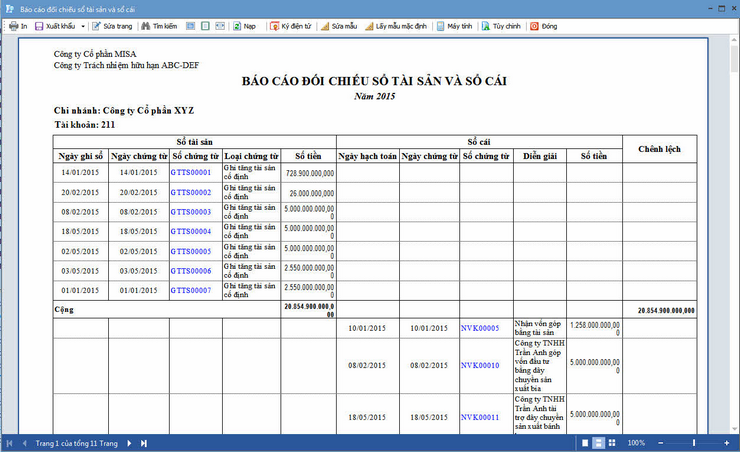Open voucher link GTTS00002
740x452 pixels.
[x=191, y=193]
